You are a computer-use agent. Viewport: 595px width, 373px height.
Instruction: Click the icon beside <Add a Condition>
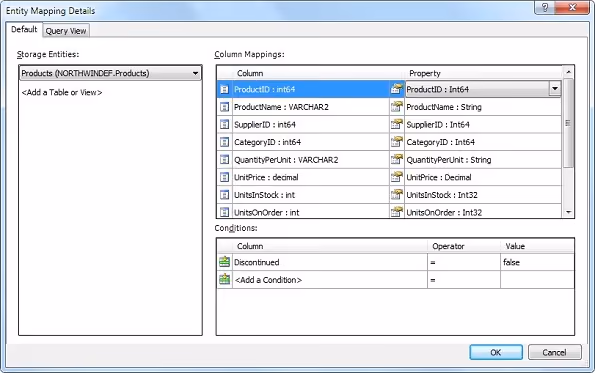(x=225, y=279)
